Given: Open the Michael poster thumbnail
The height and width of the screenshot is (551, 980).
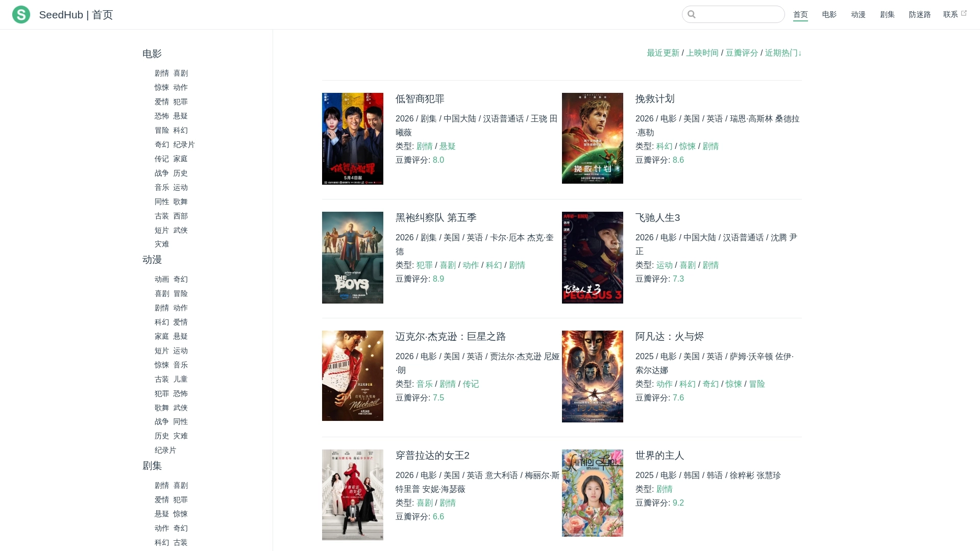Looking at the screenshot, I should click(x=352, y=376).
